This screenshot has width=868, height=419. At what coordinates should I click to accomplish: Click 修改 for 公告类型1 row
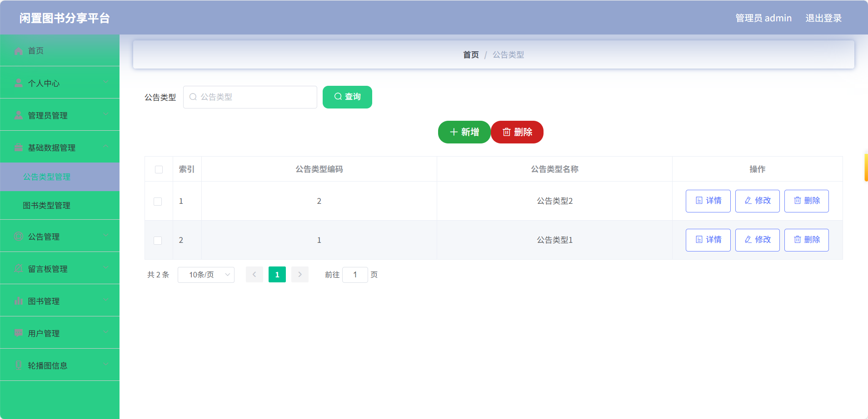758,240
